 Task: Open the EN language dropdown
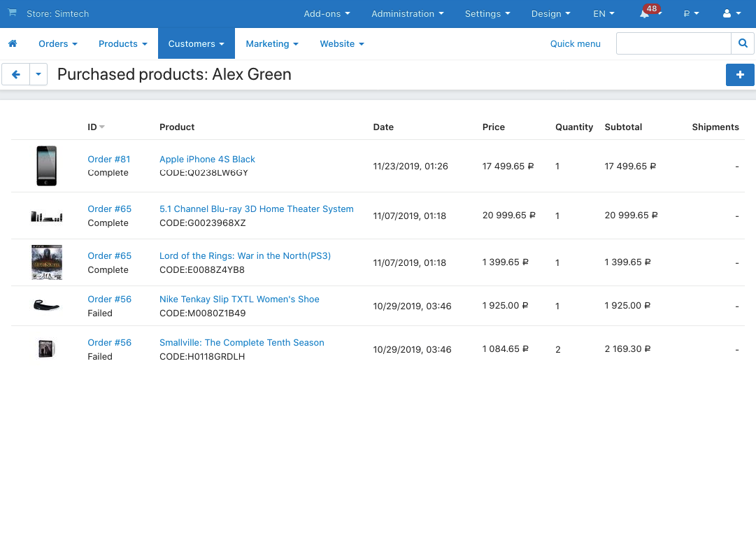tap(604, 14)
